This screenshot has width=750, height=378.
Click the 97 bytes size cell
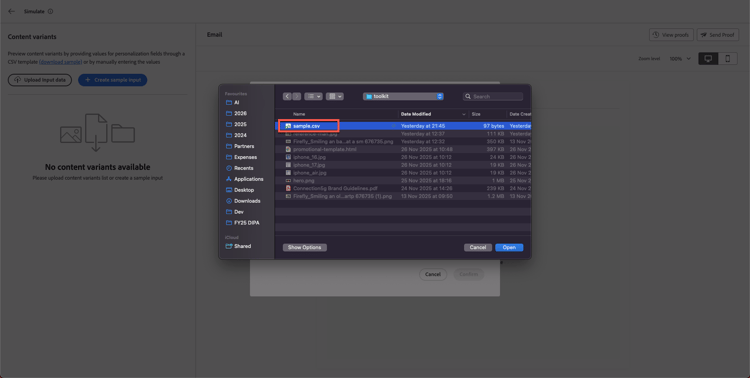click(x=494, y=126)
